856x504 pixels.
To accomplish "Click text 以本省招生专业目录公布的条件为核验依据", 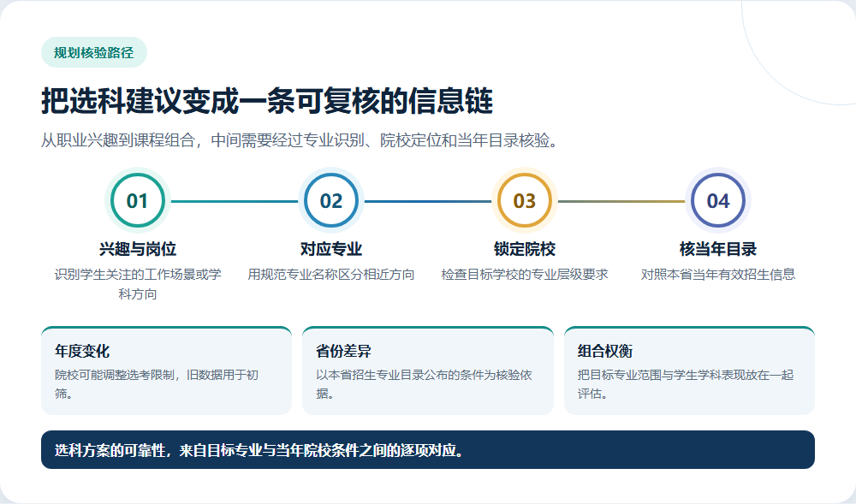I will [425, 384].
